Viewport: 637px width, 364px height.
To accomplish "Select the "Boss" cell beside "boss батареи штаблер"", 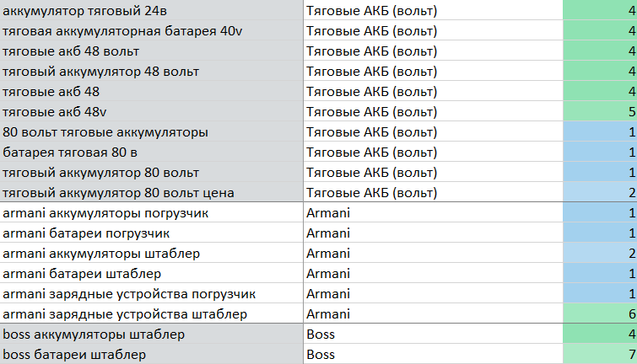I will (433, 355).
